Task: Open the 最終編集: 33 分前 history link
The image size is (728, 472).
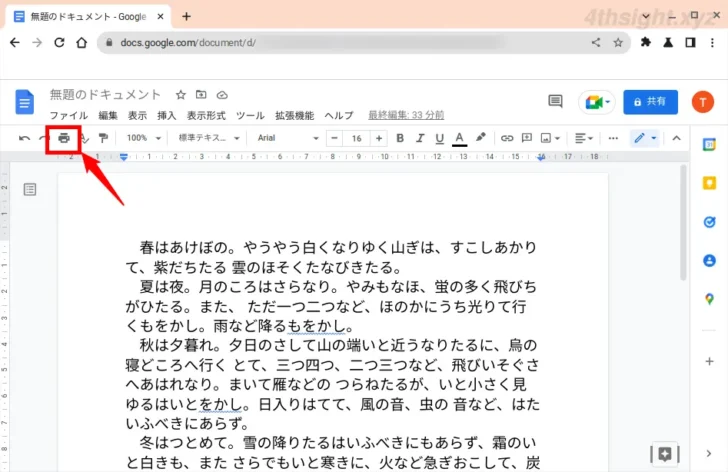Action: click(406, 115)
